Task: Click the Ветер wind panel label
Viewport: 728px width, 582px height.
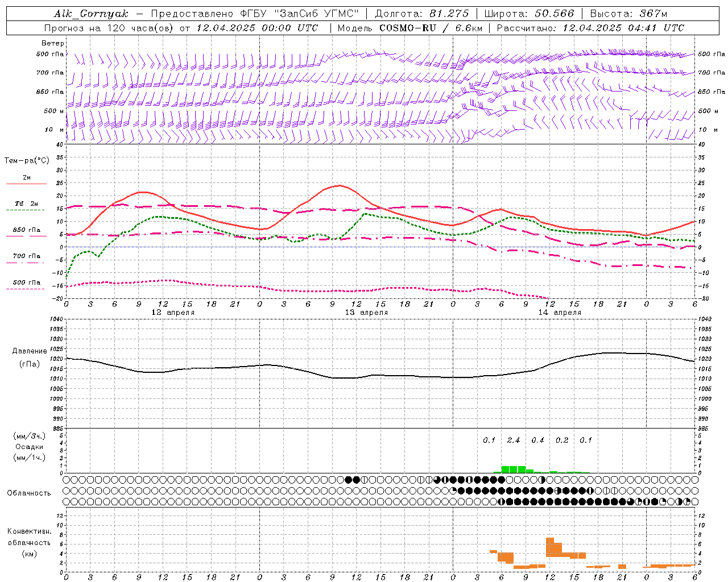Action: pyautogui.click(x=53, y=43)
